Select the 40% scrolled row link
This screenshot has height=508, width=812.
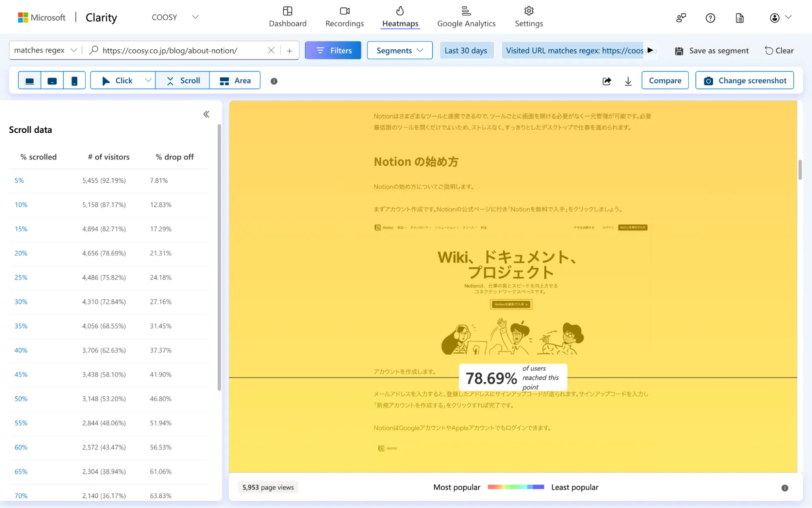tap(21, 350)
